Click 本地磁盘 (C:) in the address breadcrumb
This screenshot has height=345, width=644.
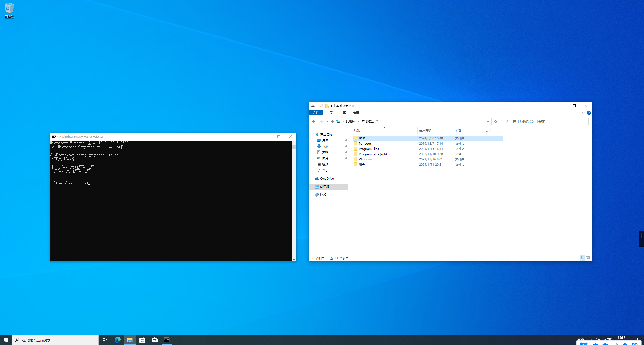(x=370, y=121)
